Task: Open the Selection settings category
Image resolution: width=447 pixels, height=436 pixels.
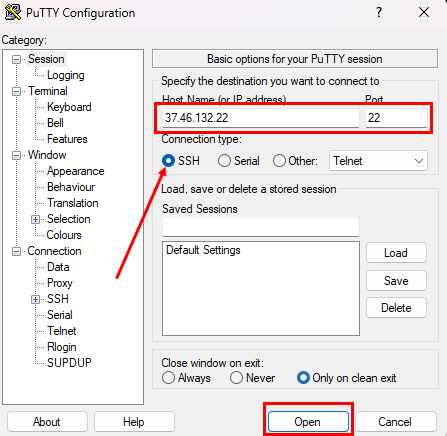Action: (x=69, y=219)
